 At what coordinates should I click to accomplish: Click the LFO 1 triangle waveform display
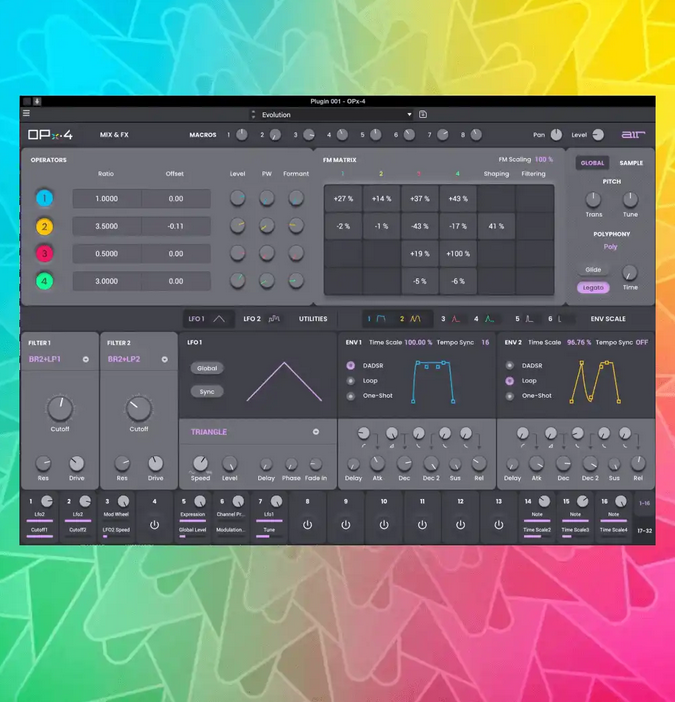pyautogui.click(x=284, y=381)
